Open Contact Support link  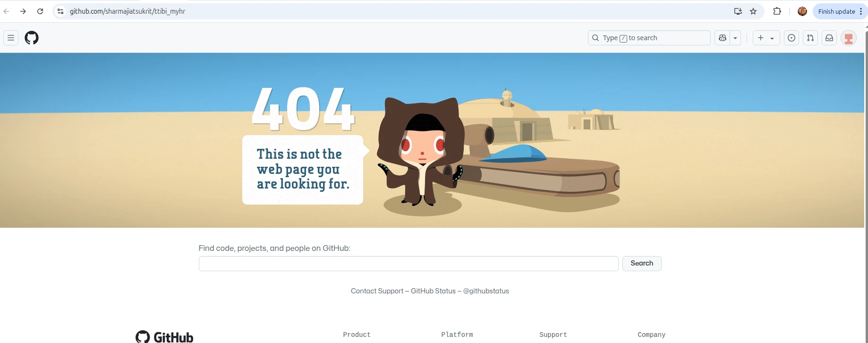pyautogui.click(x=377, y=291)
